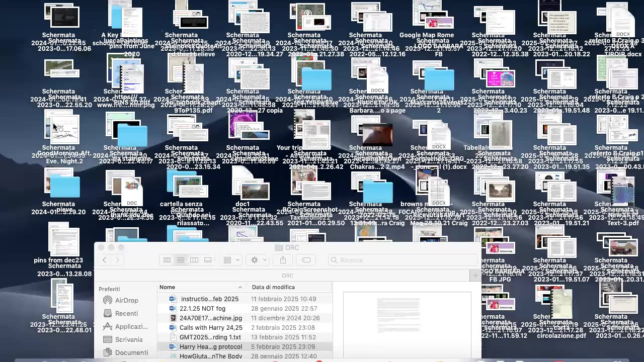Open Recenti in Finder sidebar
Screen dimensions: 644x362
(x=121, y=313)
